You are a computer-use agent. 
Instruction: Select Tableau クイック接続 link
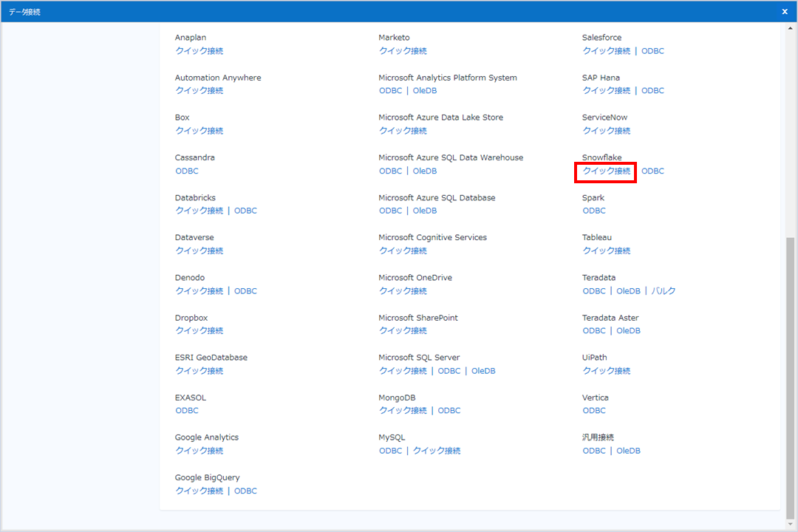point(606,251)
